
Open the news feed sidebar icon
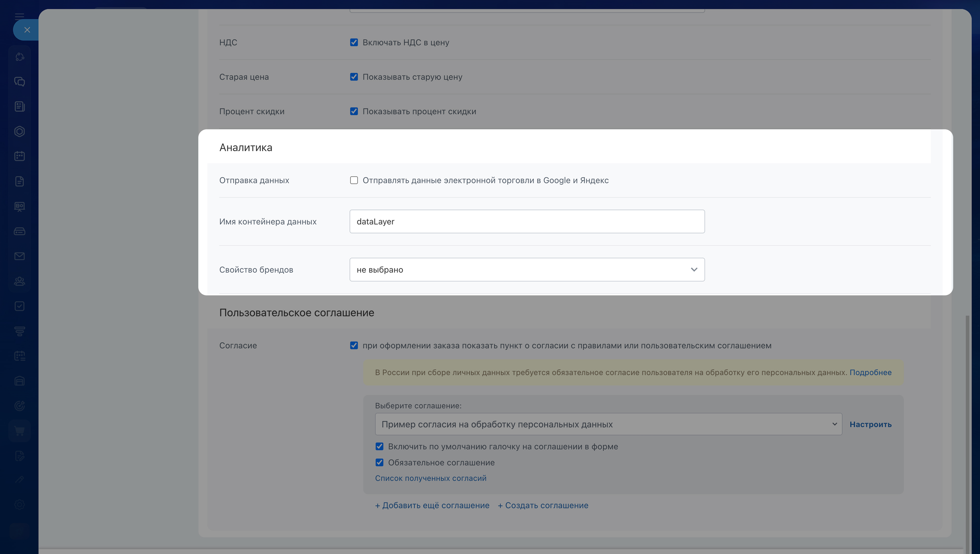tap(19, 107)
